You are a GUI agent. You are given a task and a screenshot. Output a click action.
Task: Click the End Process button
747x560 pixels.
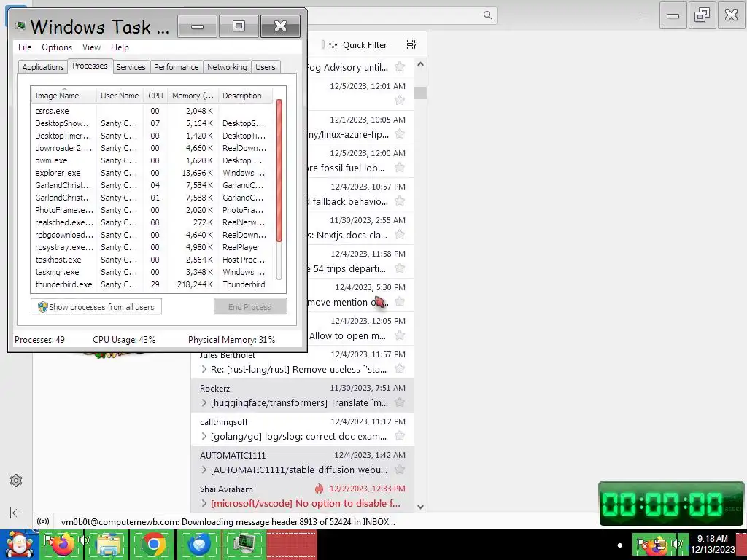(x=250, y=307)
